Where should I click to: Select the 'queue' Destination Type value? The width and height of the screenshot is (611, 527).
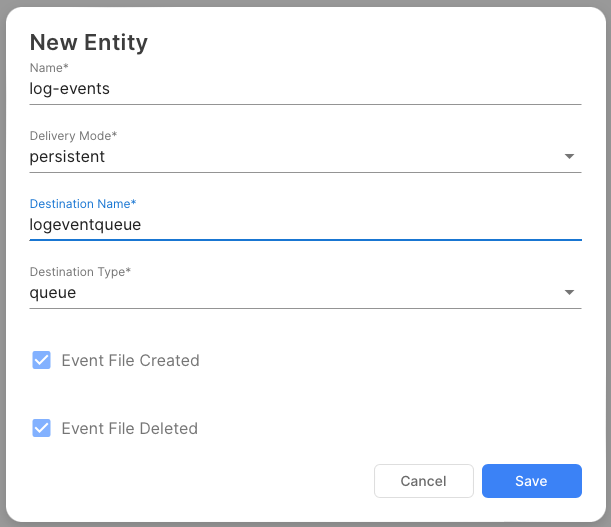pos(53,293)
